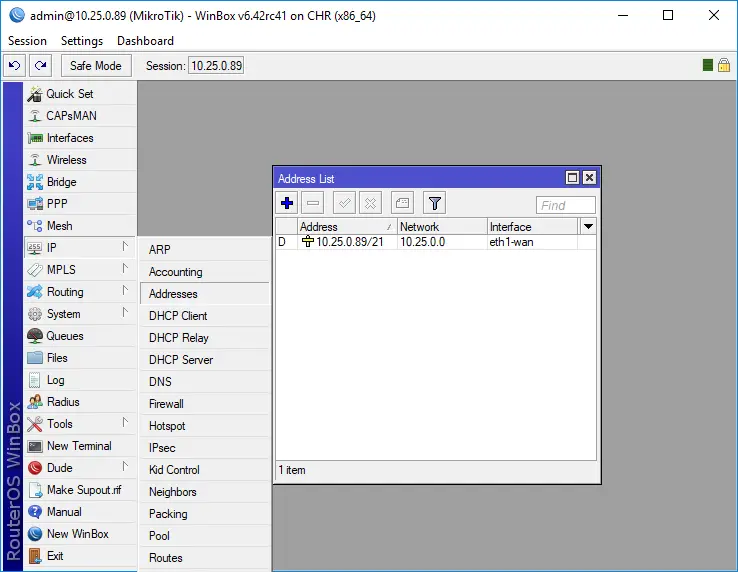This screenshot has height=572, width=738.
Task: Open the Radius menu item
Action: [x=80, y=402]
